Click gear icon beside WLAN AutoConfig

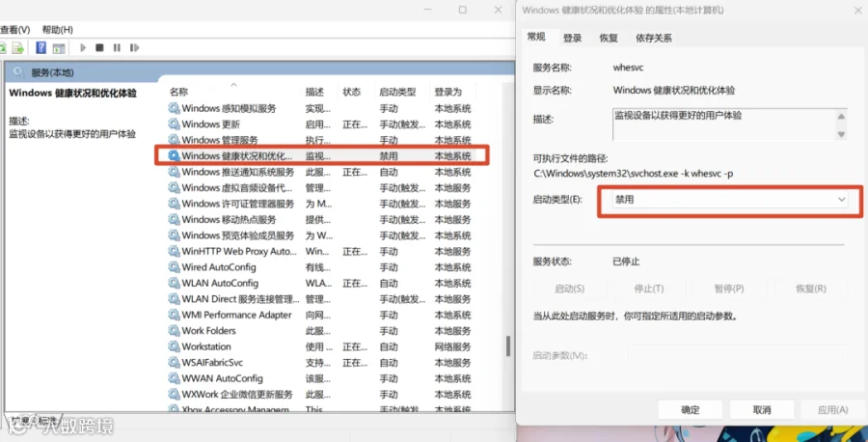pyautogui.click(x=174, y=283)
